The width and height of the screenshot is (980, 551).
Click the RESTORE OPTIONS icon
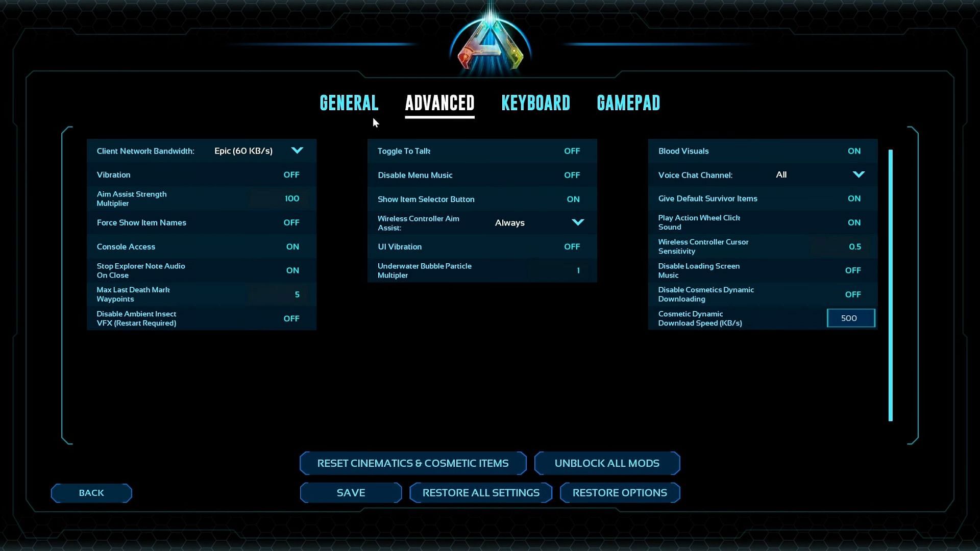pos(619,492)
